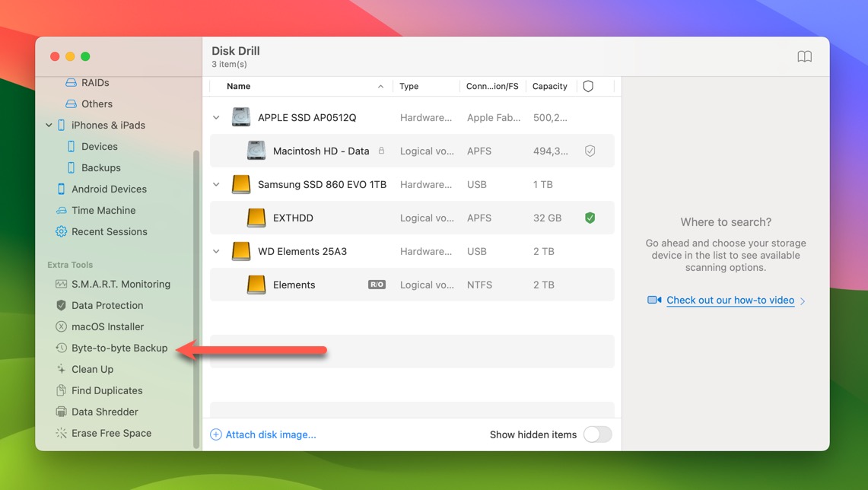Select the EXTHDD volume icon
This screenshot has height=490, width=868.
(256, 218)
